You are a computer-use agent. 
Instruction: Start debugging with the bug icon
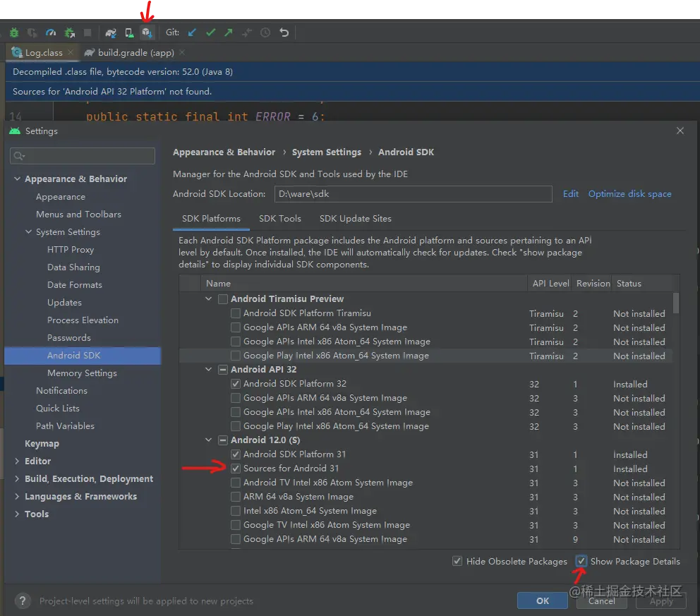coord(14,32)
